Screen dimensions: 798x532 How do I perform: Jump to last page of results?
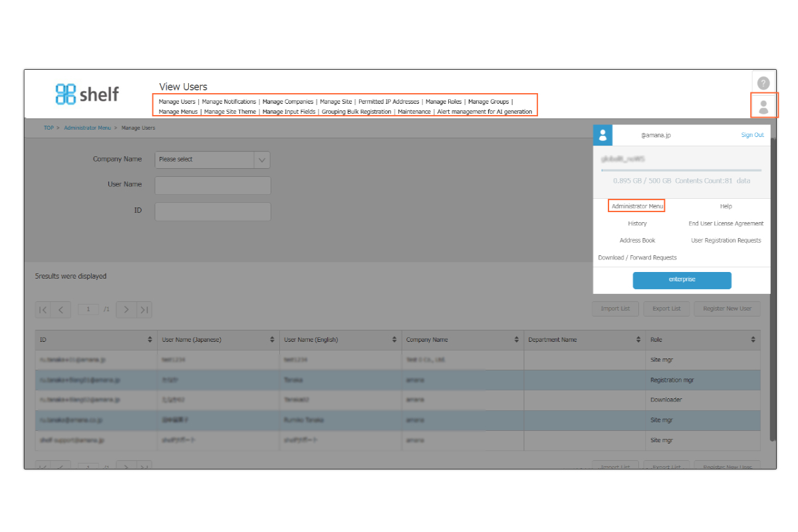click(x=144, y=309)
